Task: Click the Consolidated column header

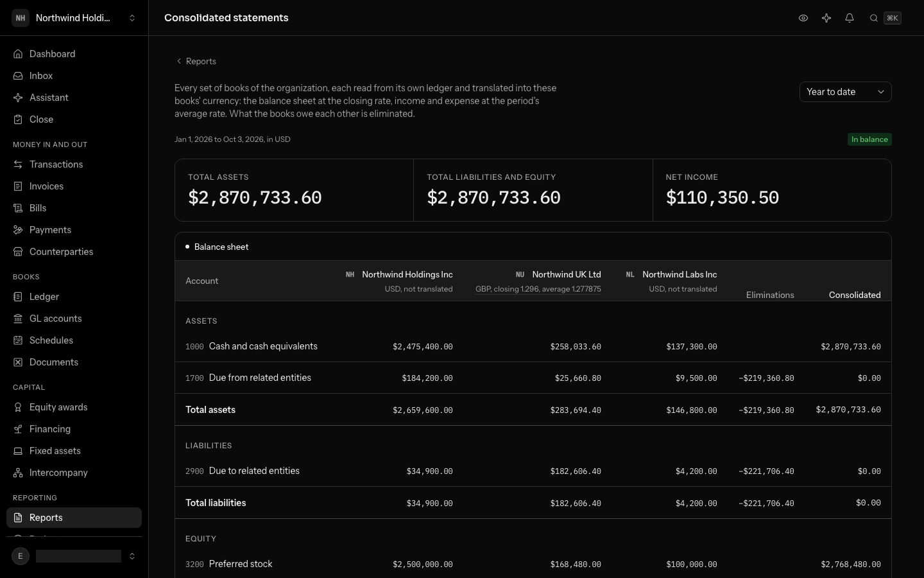Action: (x=855, y=295)
